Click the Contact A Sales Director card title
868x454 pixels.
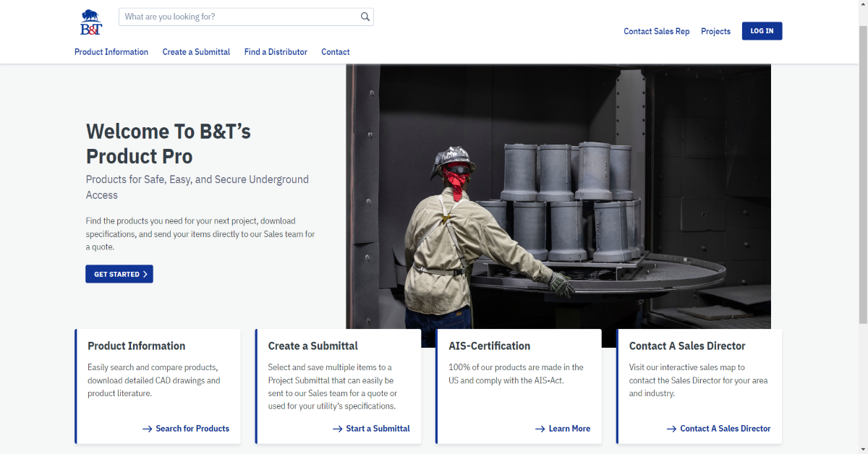(686, 346)
